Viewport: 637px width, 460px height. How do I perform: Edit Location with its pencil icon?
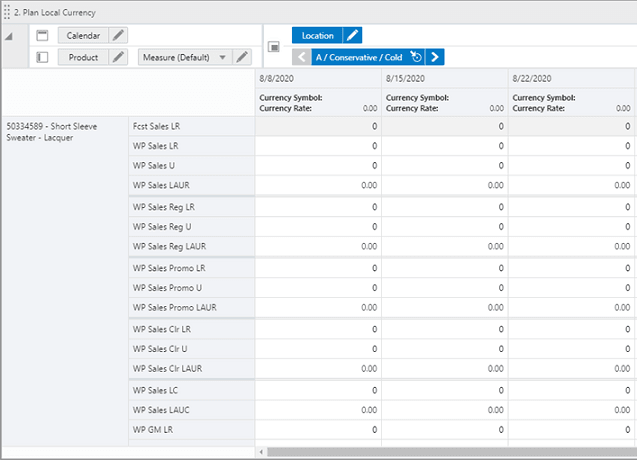352,35
